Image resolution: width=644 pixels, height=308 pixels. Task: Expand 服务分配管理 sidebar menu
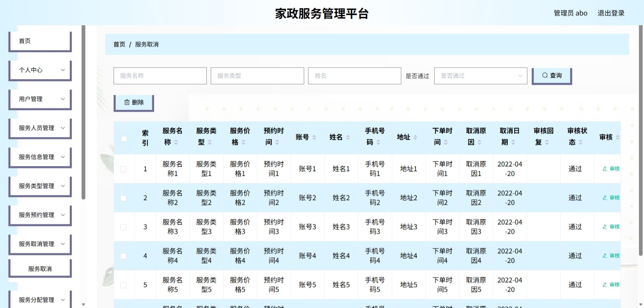pos(40,300)
